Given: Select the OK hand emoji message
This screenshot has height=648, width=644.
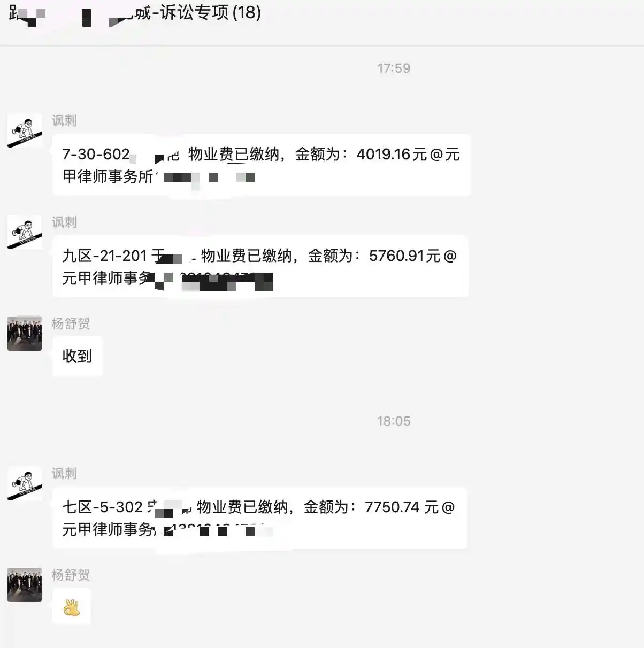Looking at the screenshot, I should 72,607.
